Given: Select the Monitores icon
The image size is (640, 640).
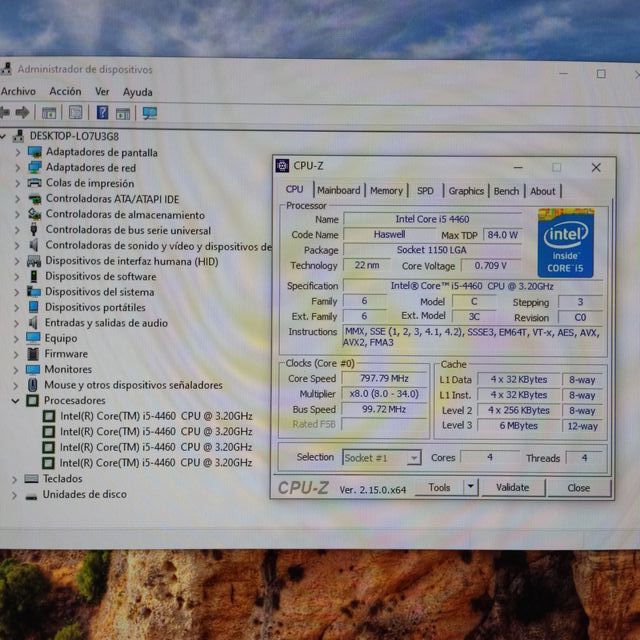Looking at the screenshot, I should pyautogui.click(x=33, y=369).
